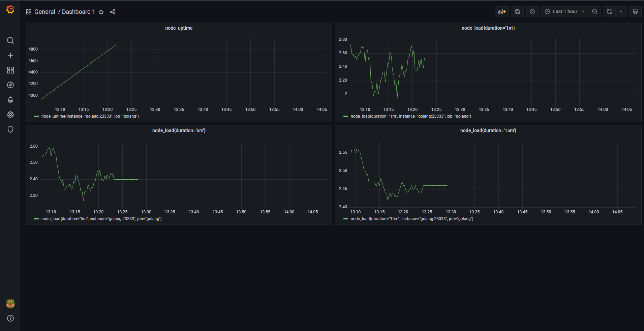Click the Dashboard 1 breadcrumb title
This screenshot has height=331, width=644.
click(78, 12)
